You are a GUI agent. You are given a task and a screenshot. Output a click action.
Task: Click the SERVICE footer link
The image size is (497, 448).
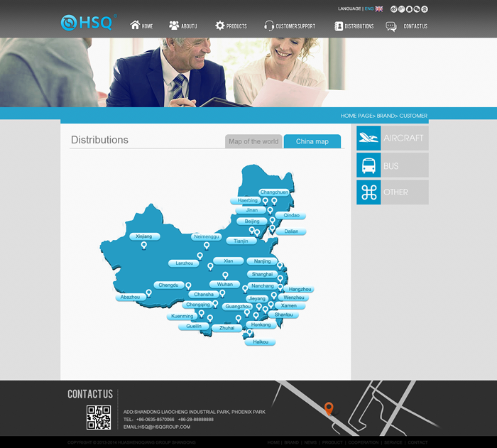[x=393, y=442]
